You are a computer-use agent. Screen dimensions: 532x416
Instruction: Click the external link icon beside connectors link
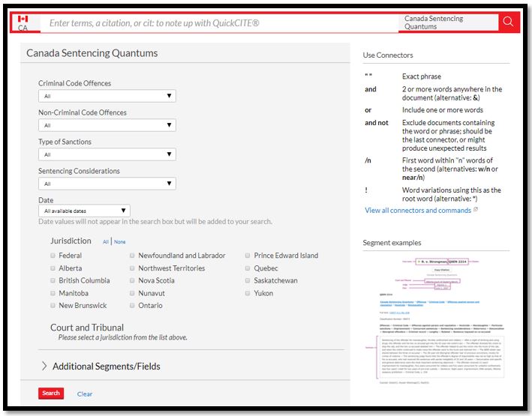pyautogui.click(x=475, y=210)
